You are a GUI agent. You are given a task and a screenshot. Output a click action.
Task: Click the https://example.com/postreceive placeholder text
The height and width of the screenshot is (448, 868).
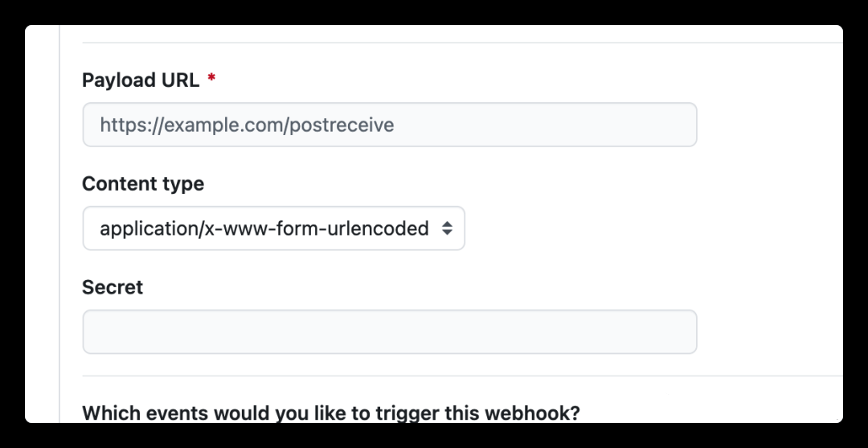[247, 125]
